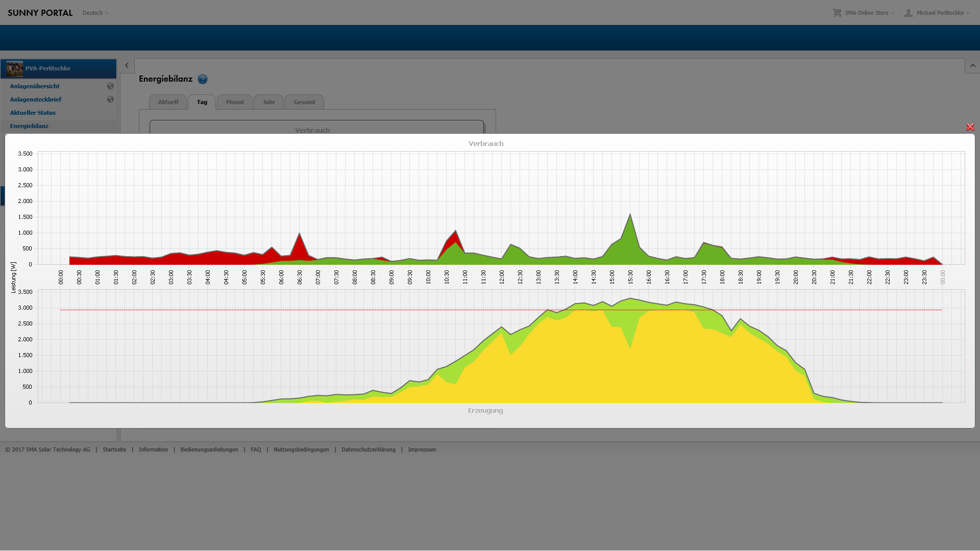This screenshot has height=551, width=980.
Task: Click the user profile avatar icon
Action: [x=909, y=13]
